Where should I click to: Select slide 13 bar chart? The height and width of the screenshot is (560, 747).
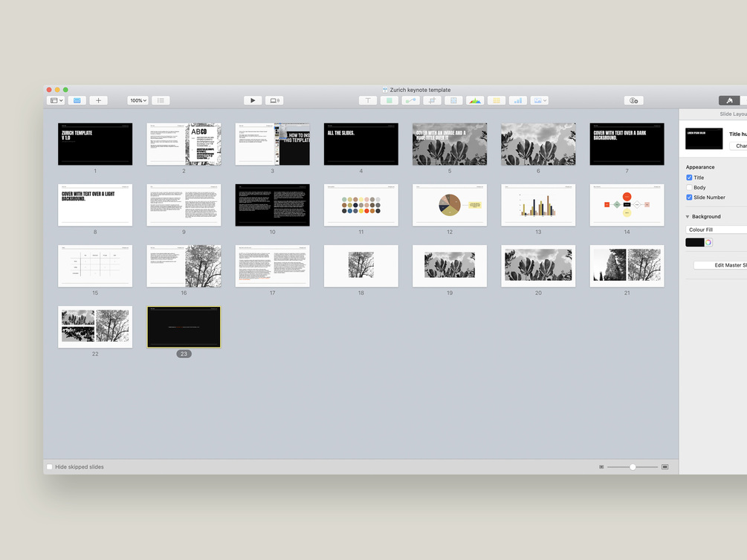[538, 205]
